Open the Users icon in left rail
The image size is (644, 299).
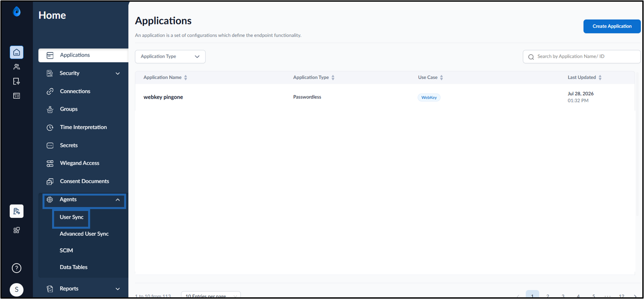click(x=17, y=67)
